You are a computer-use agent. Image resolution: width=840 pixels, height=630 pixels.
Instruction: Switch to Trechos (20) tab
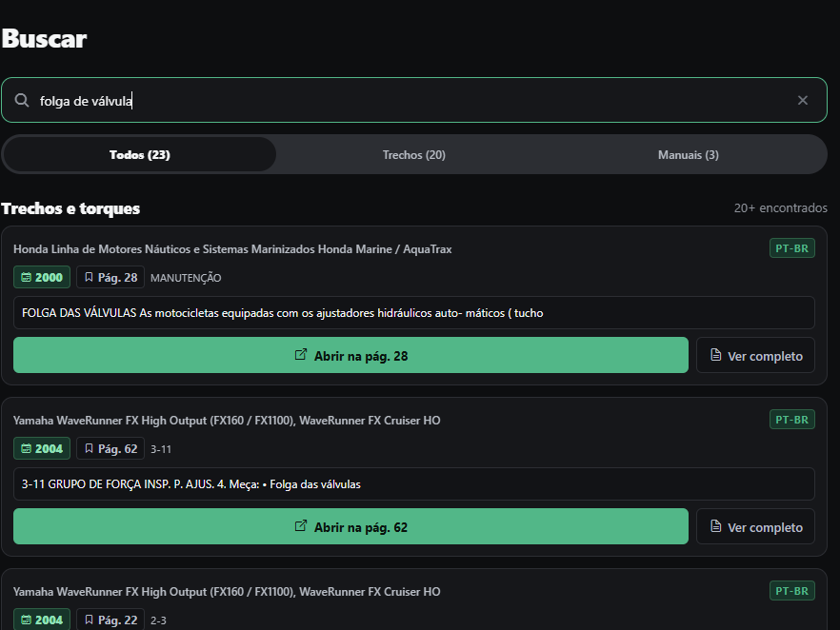tap(414, 155)
